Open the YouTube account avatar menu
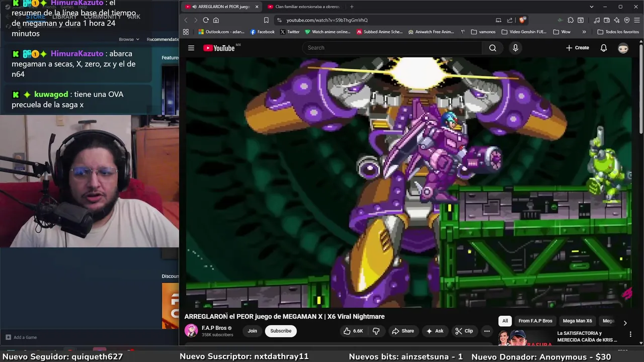 point(623,48)
